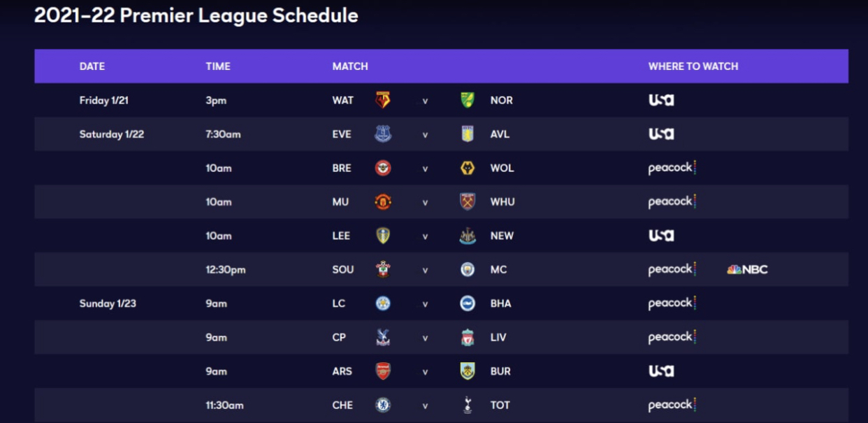868x423 pixels.
Task: Click the Watford club crest
Action: (383, 100)
